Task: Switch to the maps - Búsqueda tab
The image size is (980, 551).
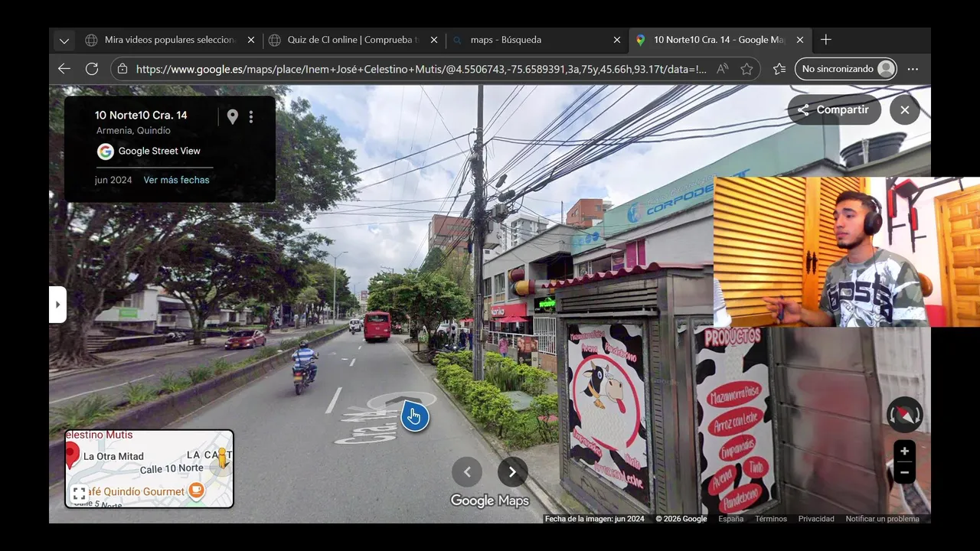Action: pos(536,40)
